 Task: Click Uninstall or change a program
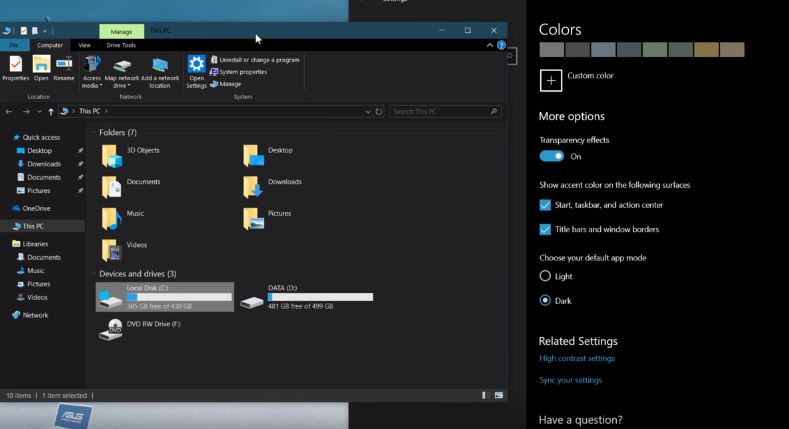pos(255,60)
